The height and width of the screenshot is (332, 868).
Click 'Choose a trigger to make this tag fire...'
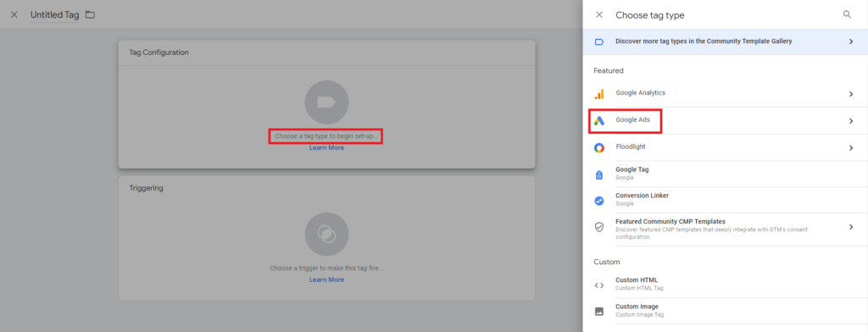tap(326, 268)
